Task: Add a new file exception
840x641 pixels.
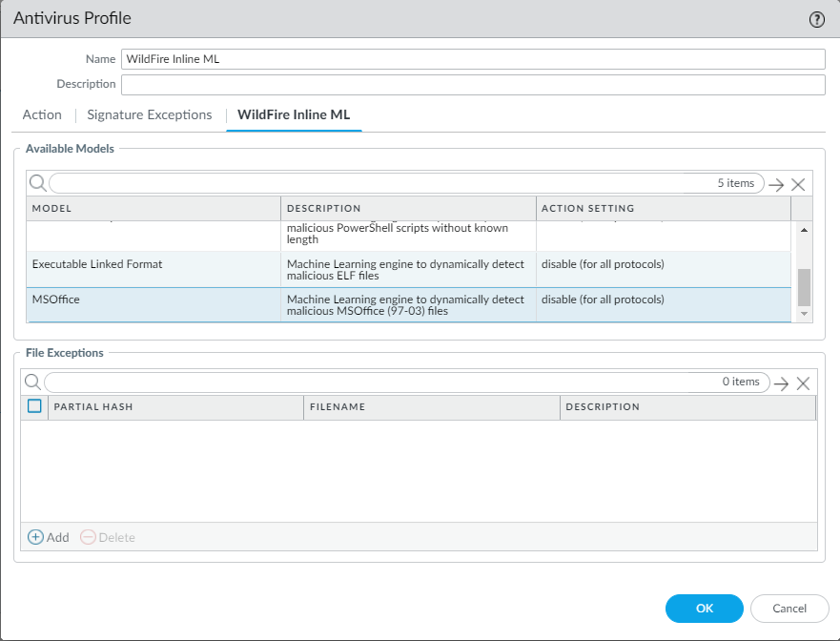Action: (49, 537)
